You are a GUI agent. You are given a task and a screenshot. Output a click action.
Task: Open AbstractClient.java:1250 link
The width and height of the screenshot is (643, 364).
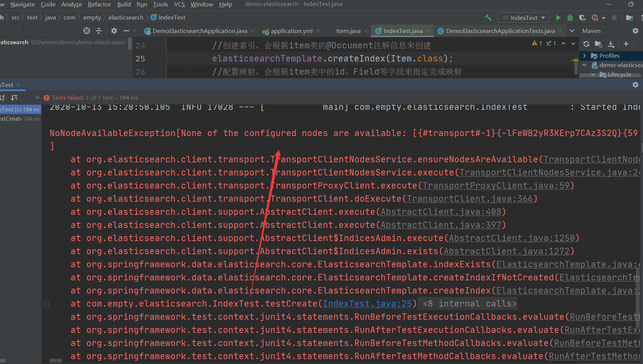pyautogui.click(x=512, y=238)
